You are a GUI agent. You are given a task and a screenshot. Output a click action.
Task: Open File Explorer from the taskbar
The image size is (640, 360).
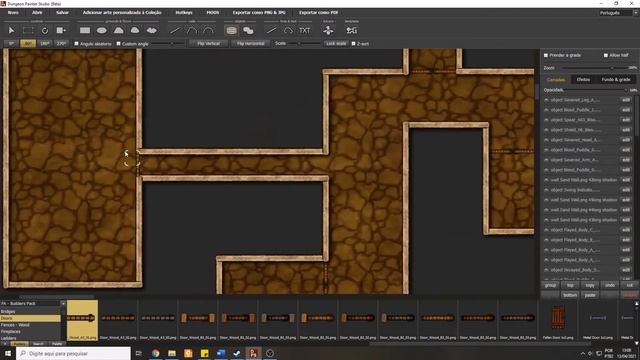click(x=172, y=353)
